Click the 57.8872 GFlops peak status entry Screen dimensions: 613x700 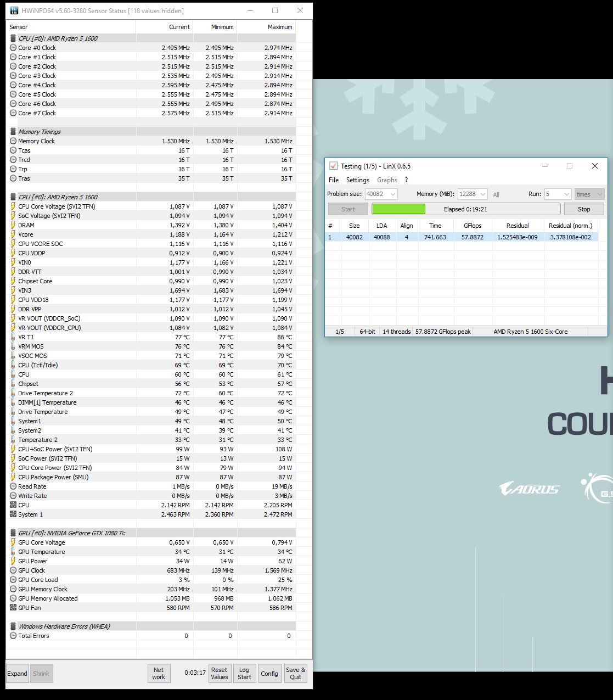[x=443, y=332]
